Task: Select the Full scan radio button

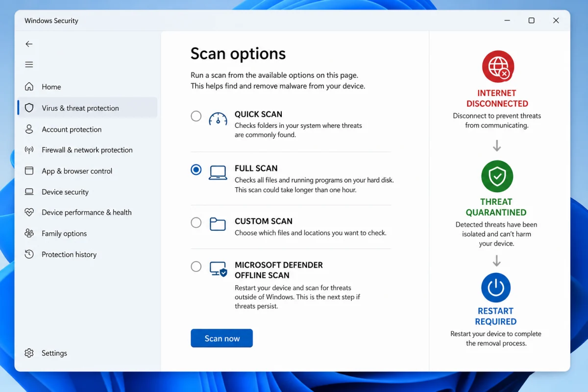Action: [x=196, y=170]
